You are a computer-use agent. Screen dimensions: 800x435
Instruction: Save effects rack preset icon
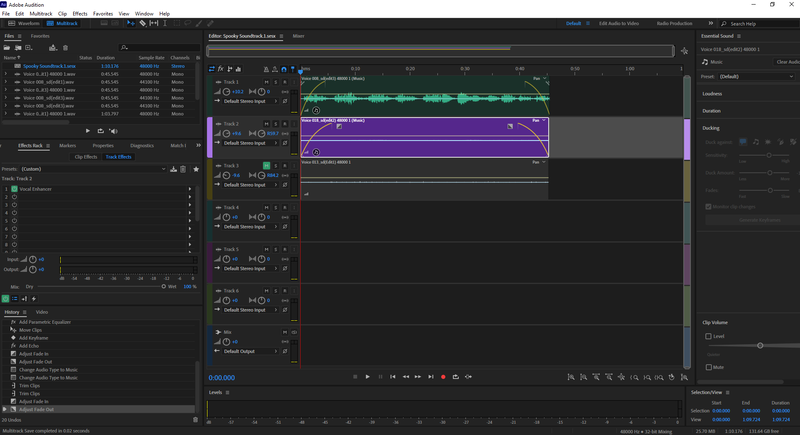coord(173,169)
